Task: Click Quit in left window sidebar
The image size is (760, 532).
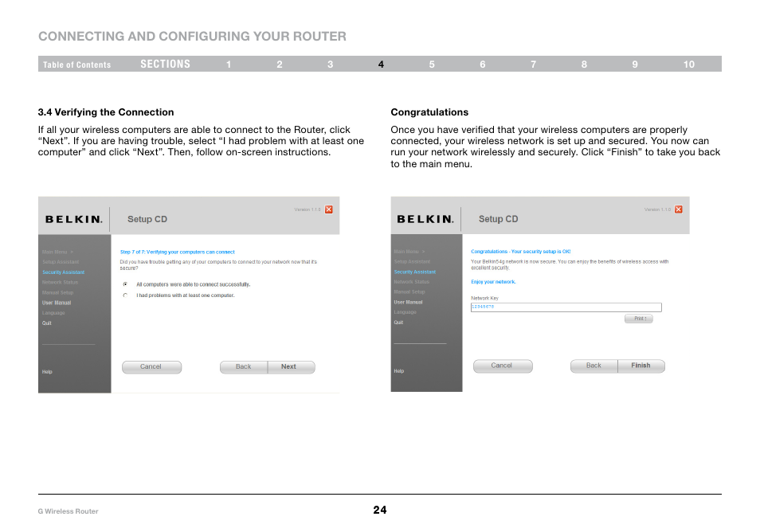Action: coord(46,323)
